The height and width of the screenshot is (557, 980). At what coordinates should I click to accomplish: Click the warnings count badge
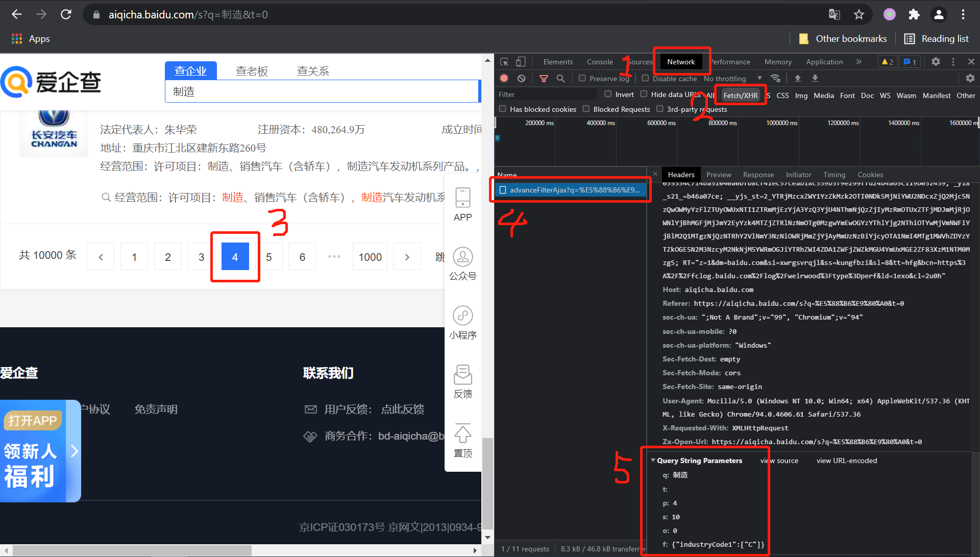pos(888,62)
